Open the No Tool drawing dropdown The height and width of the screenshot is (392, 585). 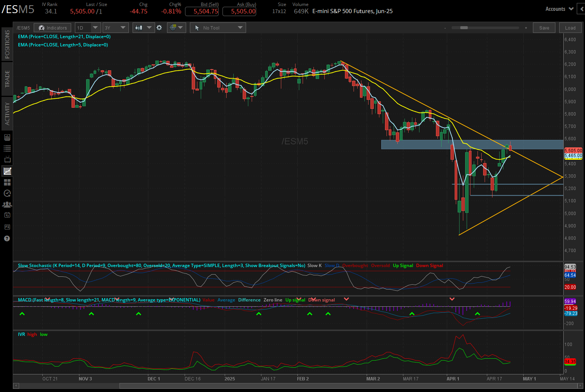218,27
